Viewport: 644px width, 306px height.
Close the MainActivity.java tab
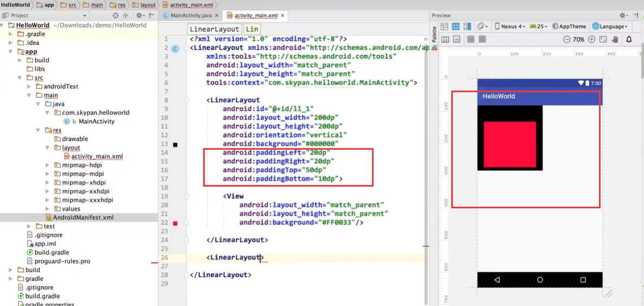pyautogui.click(x=217, y=16)
